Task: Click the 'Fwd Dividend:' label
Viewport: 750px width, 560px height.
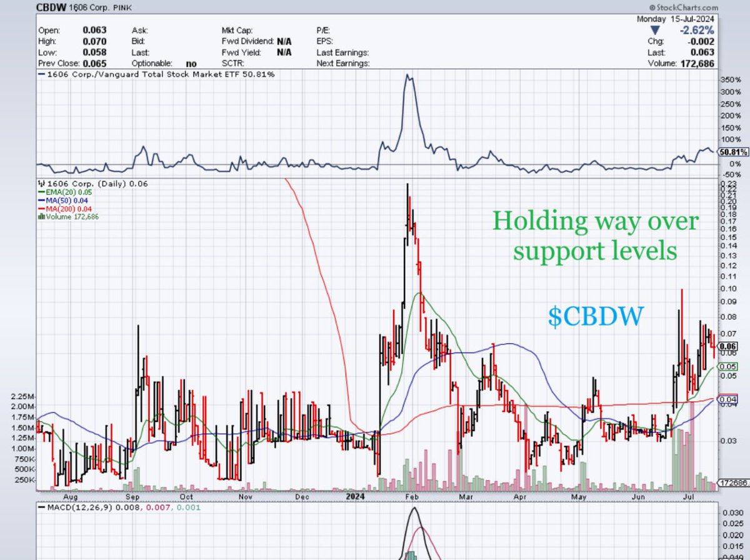Action: (248, 41)
